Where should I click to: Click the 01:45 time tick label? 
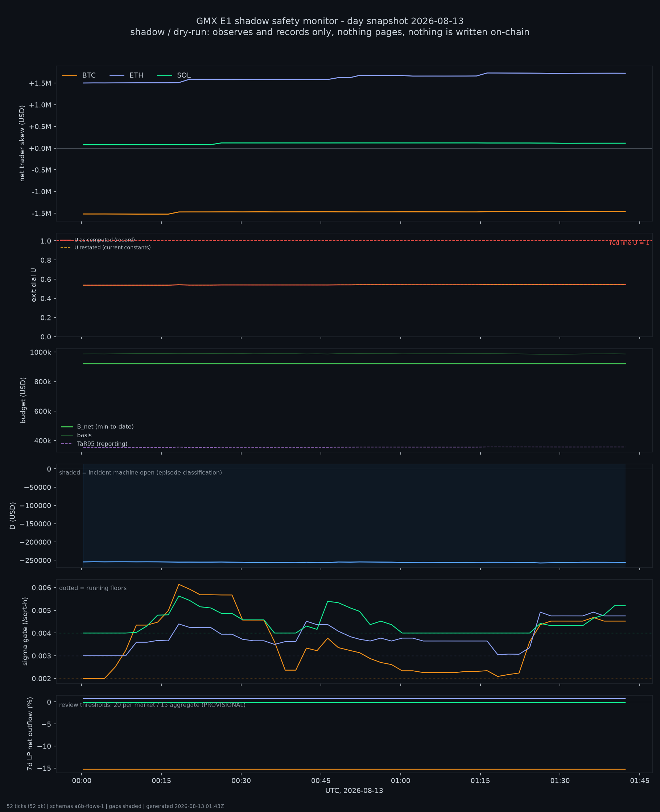[x=640, y=781]
